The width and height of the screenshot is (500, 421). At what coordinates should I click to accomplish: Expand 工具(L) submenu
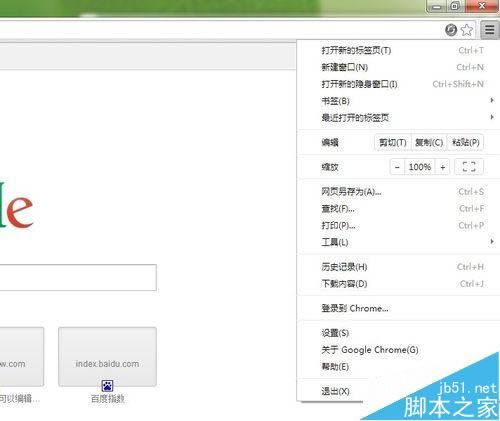pos(398,242)
